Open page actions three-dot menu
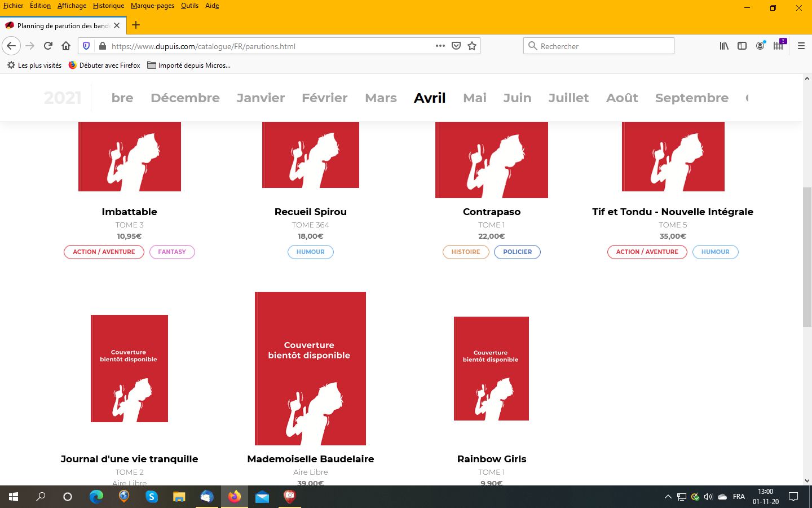Screen dimensions: 812x508 (x=440, y=46)
